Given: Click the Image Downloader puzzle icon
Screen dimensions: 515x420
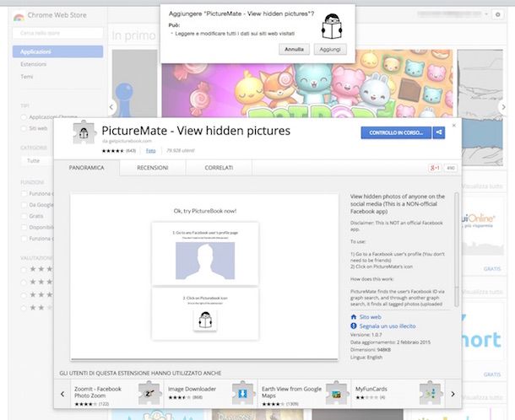Looking at the screenshot, I should (243, 393).
